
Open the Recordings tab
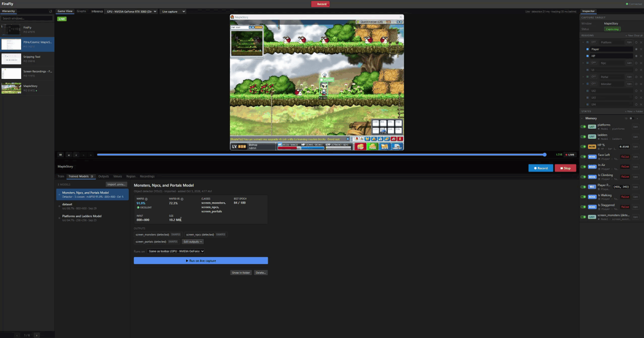pos(147,177)
